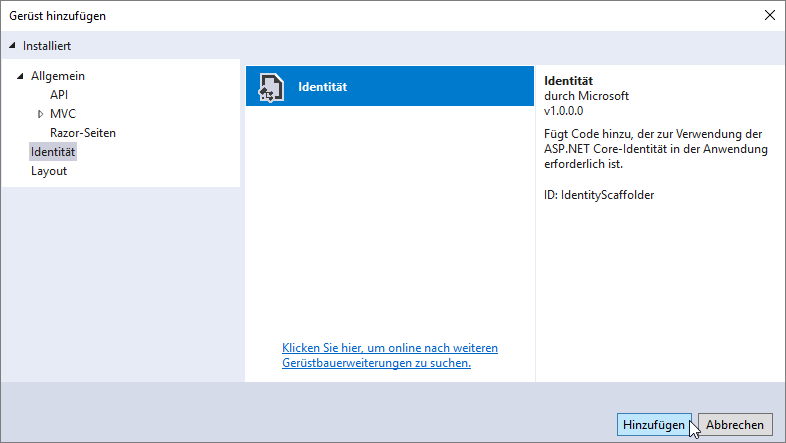The height and width of the screenshot is (443, 786).
Task: Select the MVC category label
Action: (x=63, y=114)
